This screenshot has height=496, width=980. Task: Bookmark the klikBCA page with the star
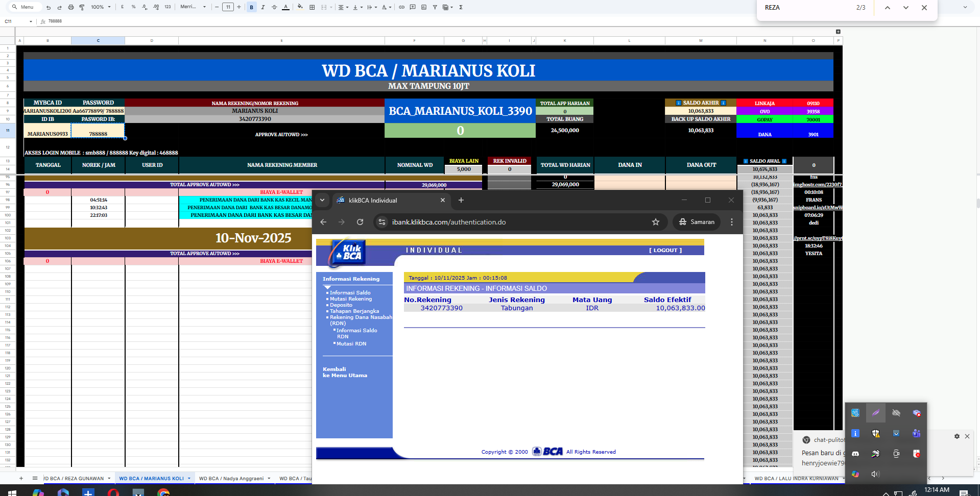click(656, 222)
